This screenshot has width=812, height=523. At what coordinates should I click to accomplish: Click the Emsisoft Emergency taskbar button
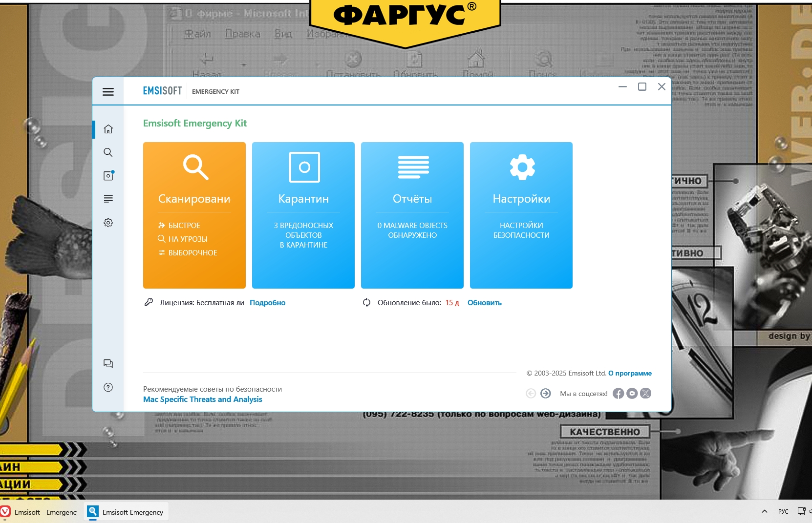(x=126, y=512)
